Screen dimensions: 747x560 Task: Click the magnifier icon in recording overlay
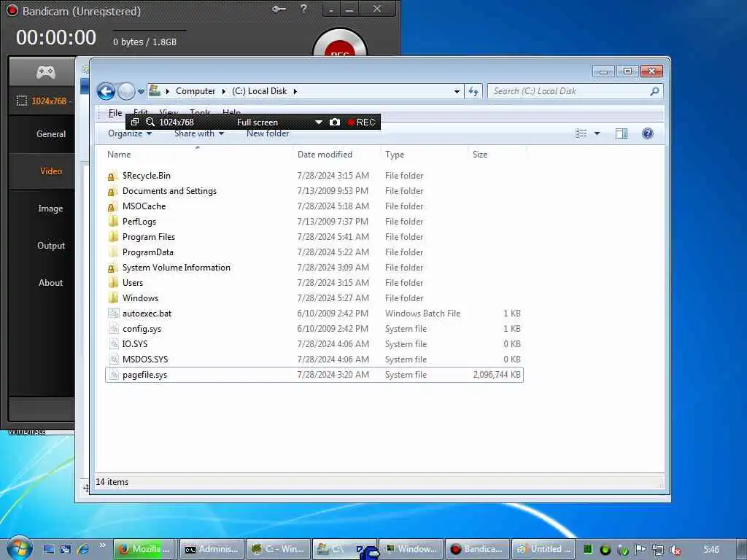click(150, 122)
